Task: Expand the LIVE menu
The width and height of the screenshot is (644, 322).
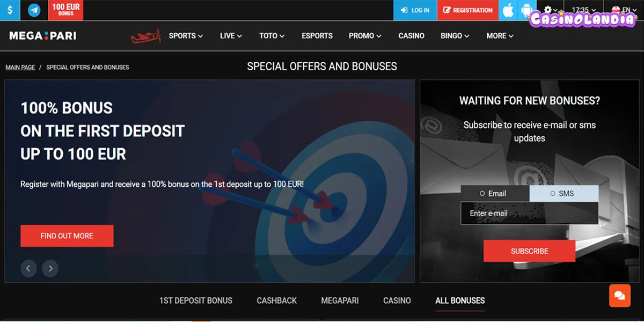Action: [231, 36]
